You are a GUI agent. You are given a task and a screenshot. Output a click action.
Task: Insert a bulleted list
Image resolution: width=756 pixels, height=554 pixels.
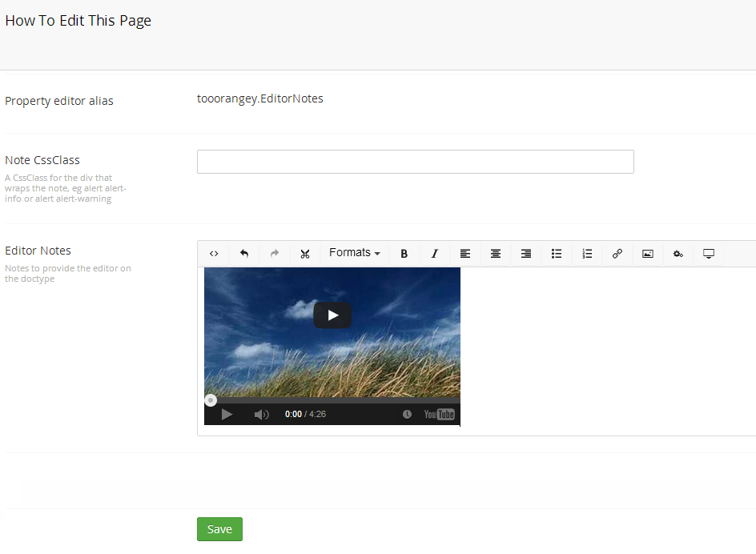tap(557, 254)
